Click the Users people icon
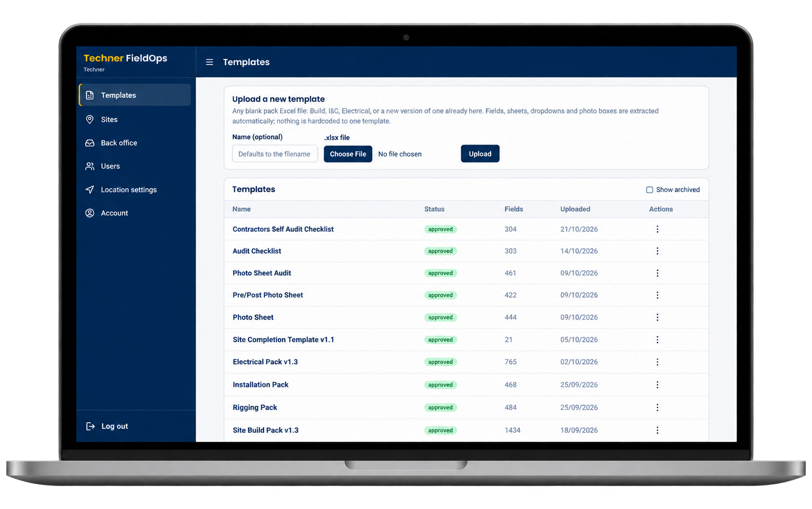The width and height of the screenshot is (812, 509). (x=90, y=166)
